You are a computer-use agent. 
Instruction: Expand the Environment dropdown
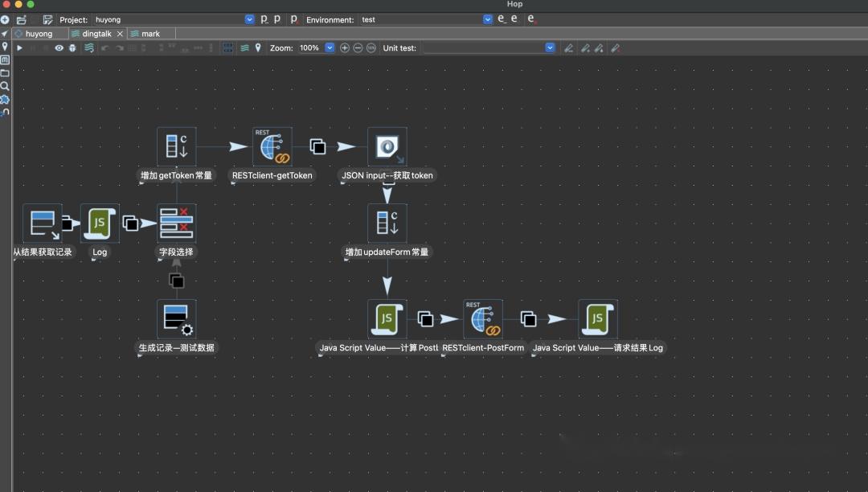[x=487, y=19]
